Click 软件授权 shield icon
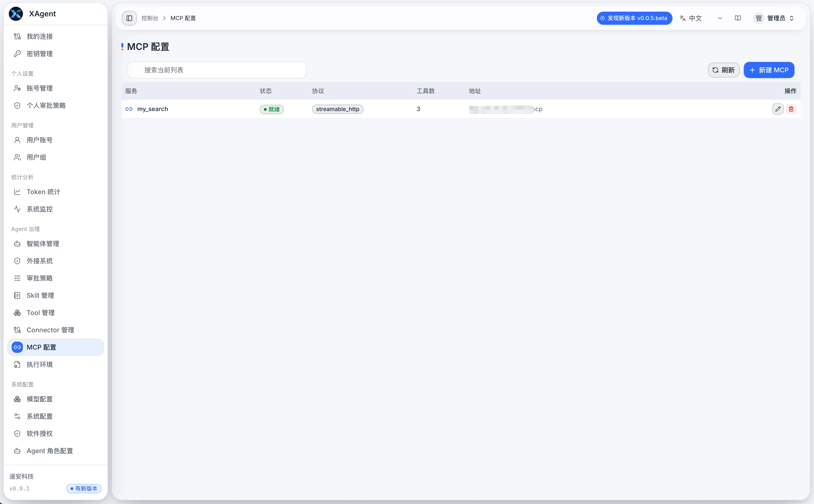This screenshot has width=814, height=504. [17, 433]
